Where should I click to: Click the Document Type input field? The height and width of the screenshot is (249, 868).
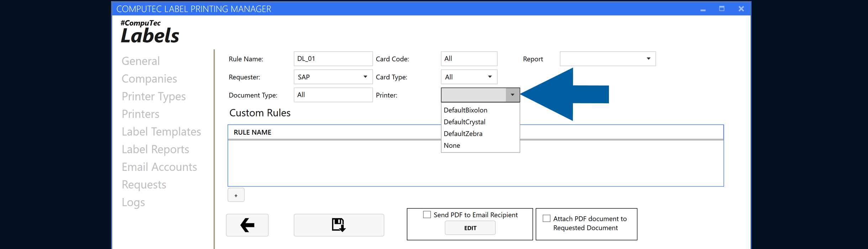click(x=333, y=95)
